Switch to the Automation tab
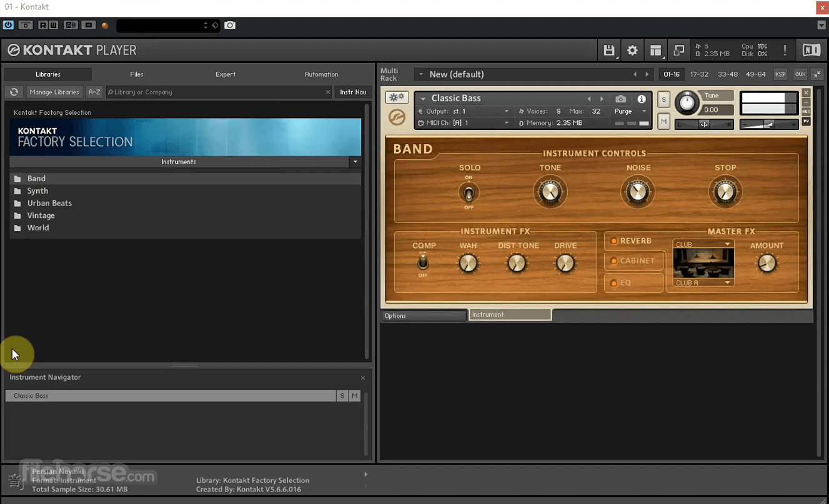Viewport: 829px width, 504px height. [321, 74]
